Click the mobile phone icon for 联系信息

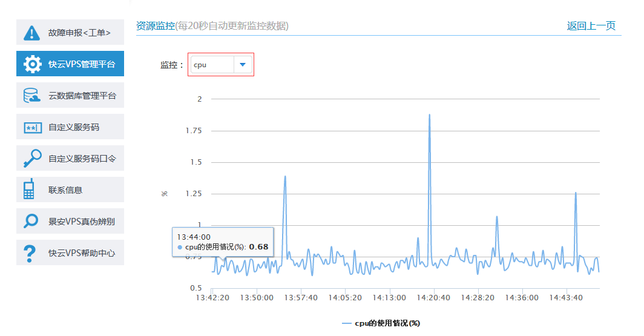28,190
